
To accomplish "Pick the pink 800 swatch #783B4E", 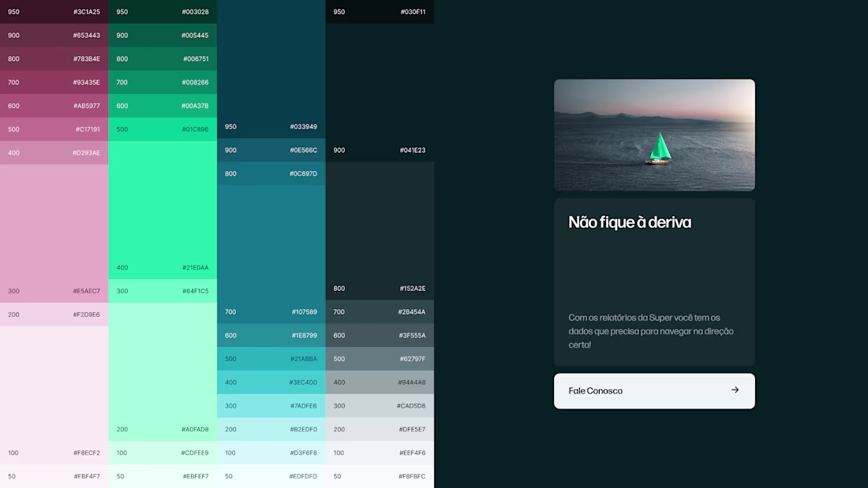I will coord(54,58).
